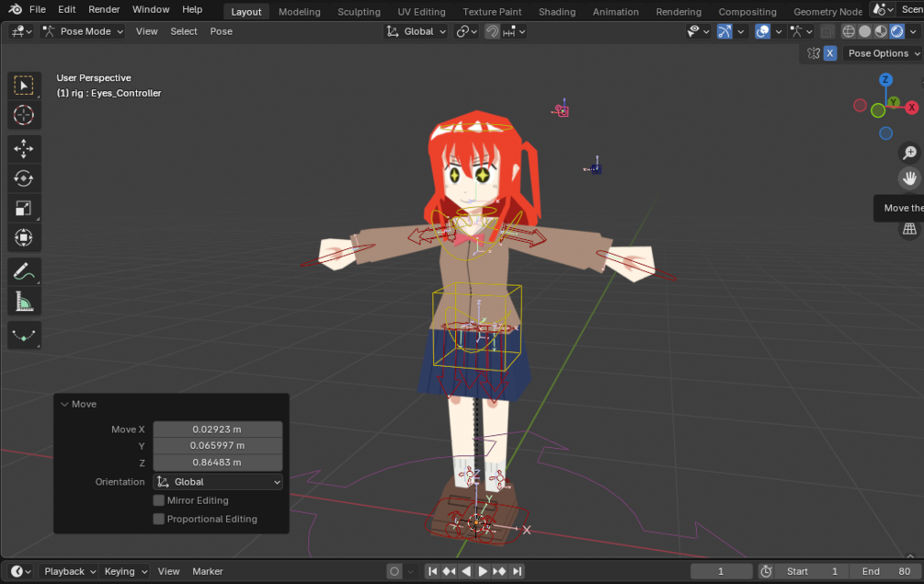
Task: Open the Window menu
Action: tap(150, 9)
